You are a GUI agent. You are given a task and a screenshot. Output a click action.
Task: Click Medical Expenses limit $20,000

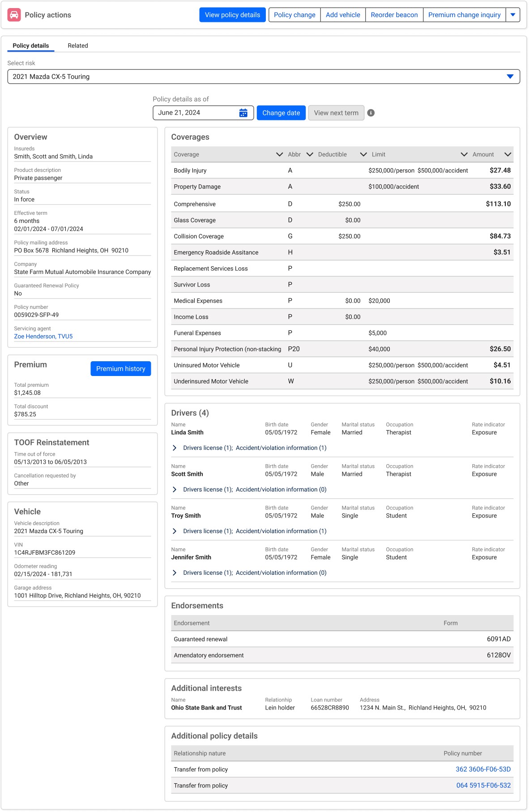coord(379,301)
